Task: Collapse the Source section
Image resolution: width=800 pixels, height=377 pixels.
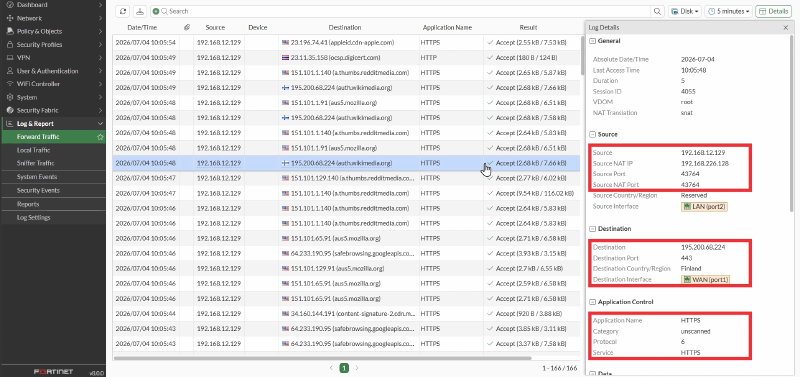Action: tap(592, 135)
